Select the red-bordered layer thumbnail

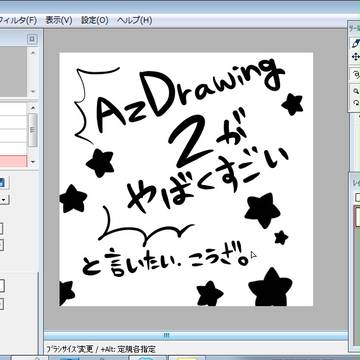point(357,216)
